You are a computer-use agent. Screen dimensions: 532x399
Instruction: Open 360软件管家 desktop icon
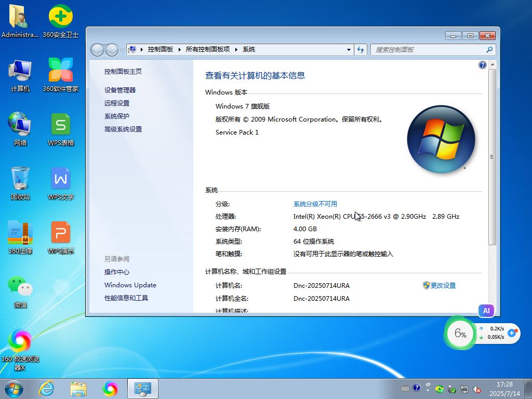[x=60, y=75]
